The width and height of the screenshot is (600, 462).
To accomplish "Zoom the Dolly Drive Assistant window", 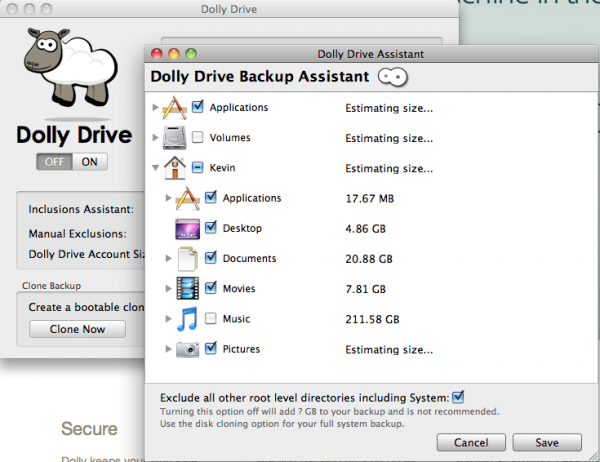I will pos(191,54).
